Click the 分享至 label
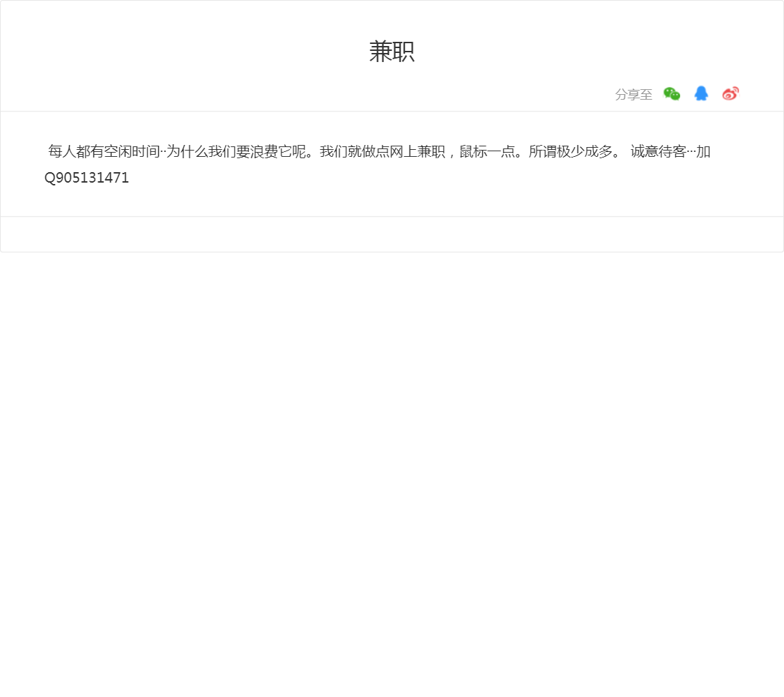 (x=633, y=95)
